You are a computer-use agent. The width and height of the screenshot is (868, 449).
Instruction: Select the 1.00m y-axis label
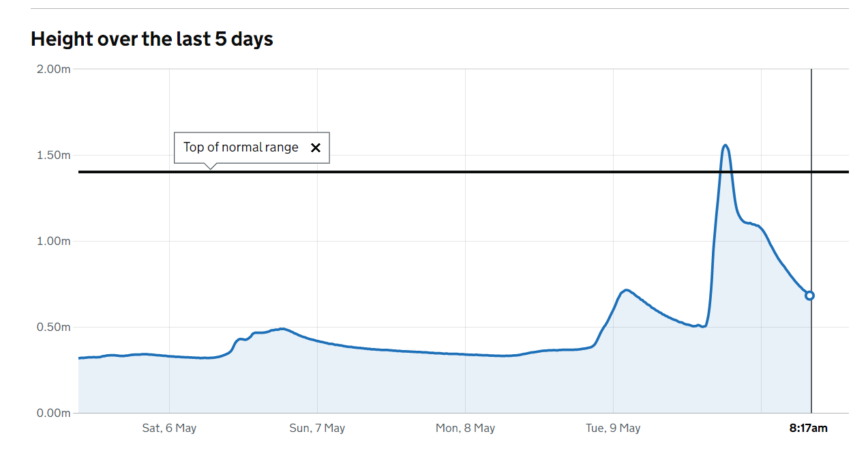54,242
